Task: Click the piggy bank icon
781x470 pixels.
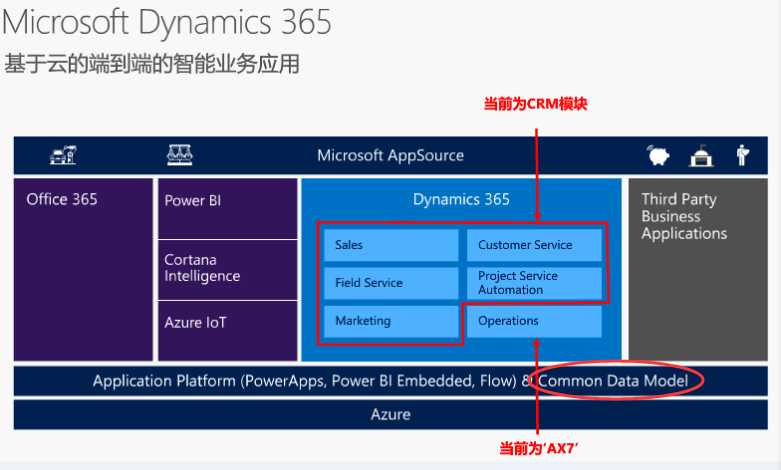Action: 658,155
